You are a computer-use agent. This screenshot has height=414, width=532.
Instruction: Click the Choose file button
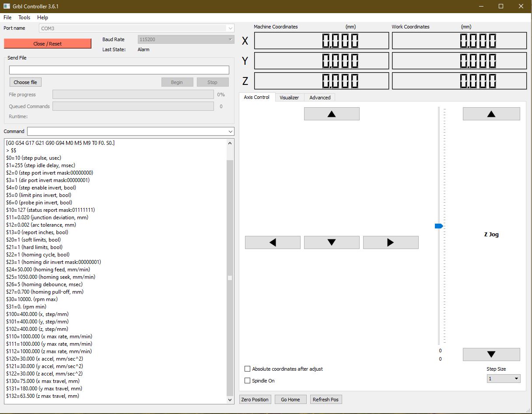pos(25,82)
